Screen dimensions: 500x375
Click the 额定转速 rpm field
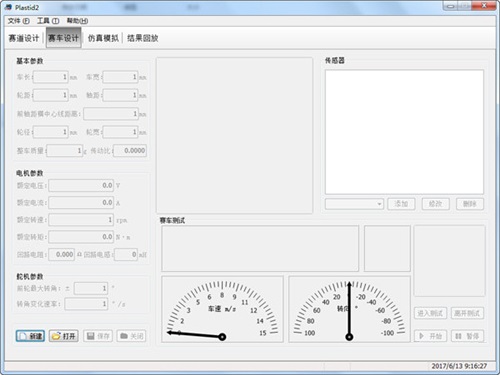[x=81, y=220]
